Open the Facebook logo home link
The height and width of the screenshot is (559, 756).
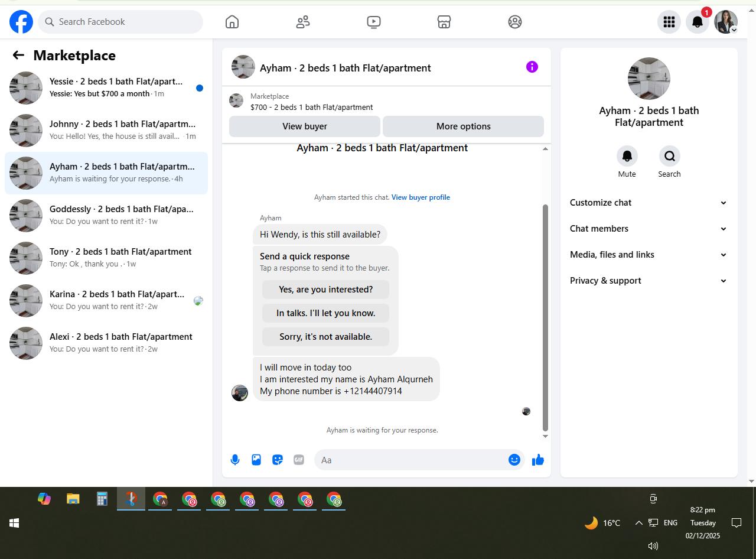click(21, 22)
